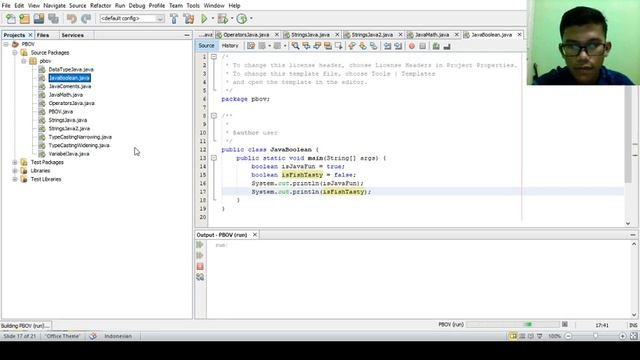Image resolution: width=640 pixels, height=360 pixels.
Task: Switch to the JavaMath.java editor tab
Action: (432, 35)
